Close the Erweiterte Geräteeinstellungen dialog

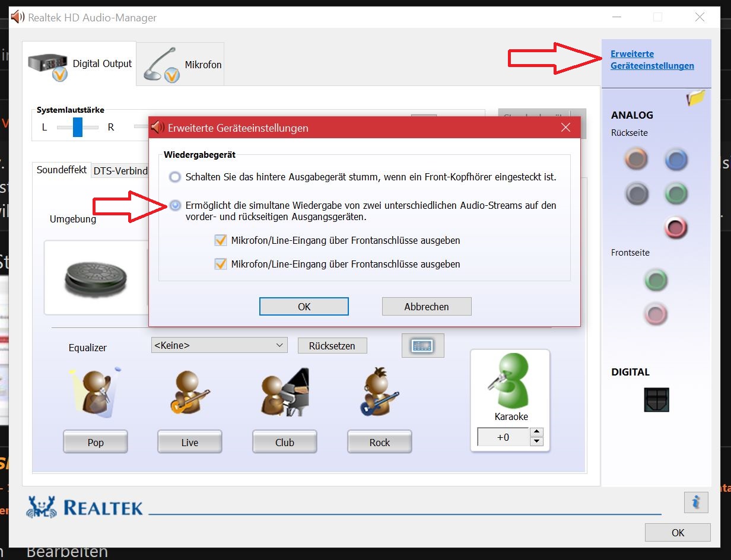565,128
